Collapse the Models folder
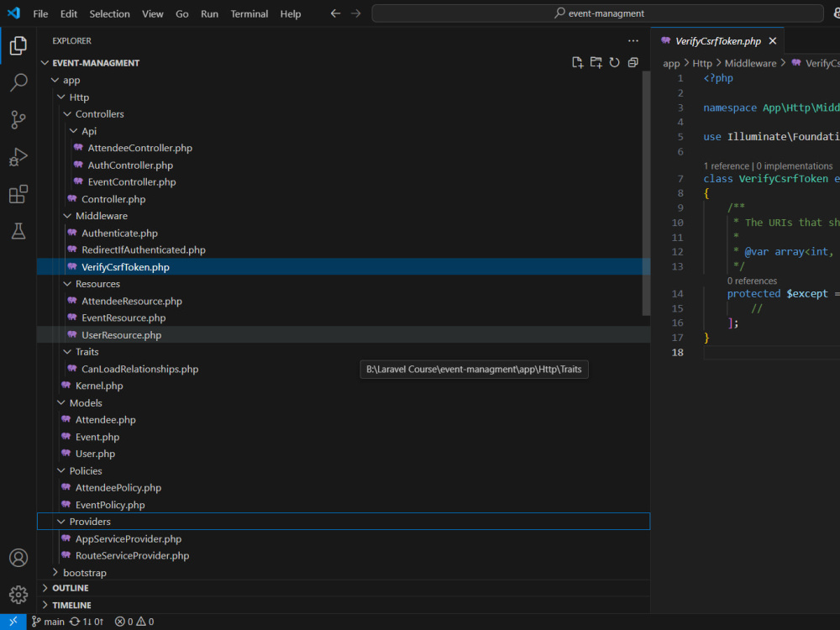 point(61,403)
